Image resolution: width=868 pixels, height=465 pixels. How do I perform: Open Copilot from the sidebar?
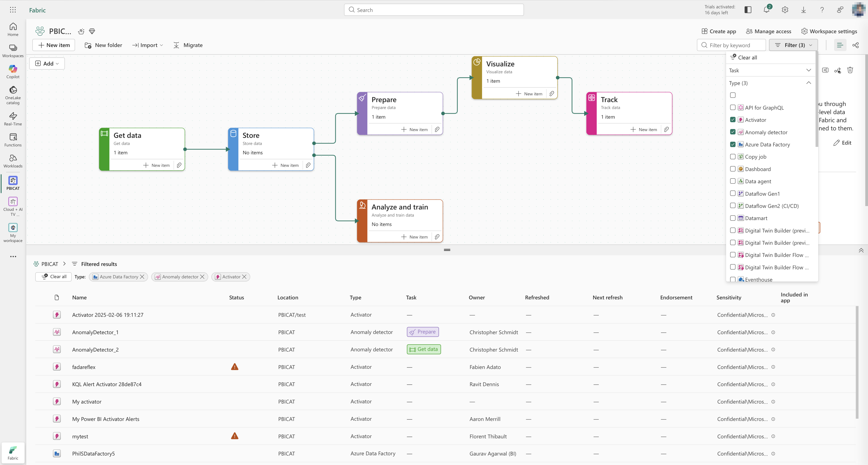(13, 72)
